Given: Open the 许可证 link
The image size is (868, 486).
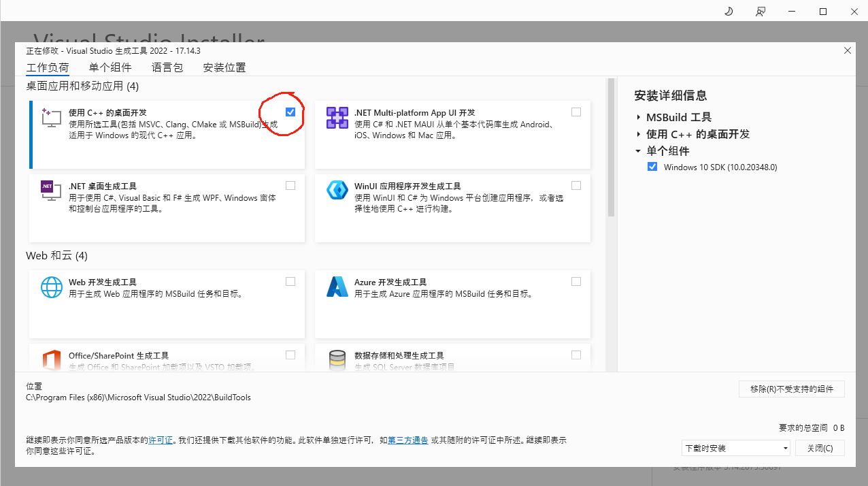Looking at the screenshot, I should pyautogui.click(x=161, y=440).
